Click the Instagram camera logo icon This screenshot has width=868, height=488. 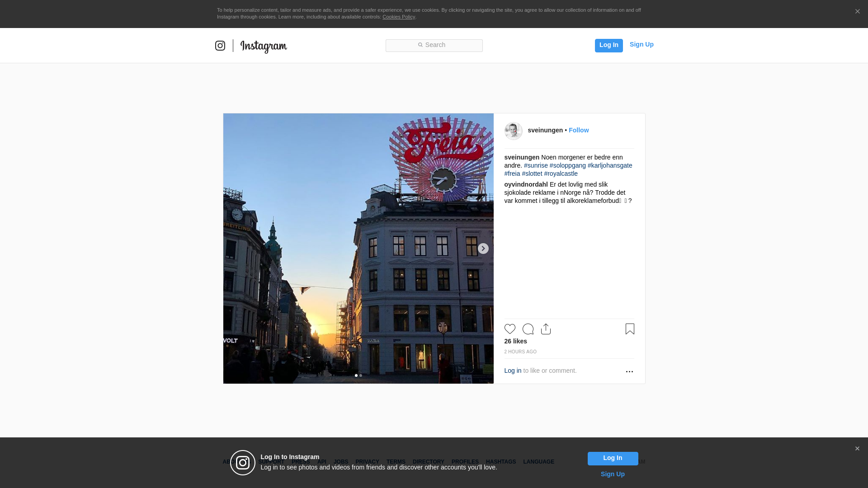[x=220, y=46]
